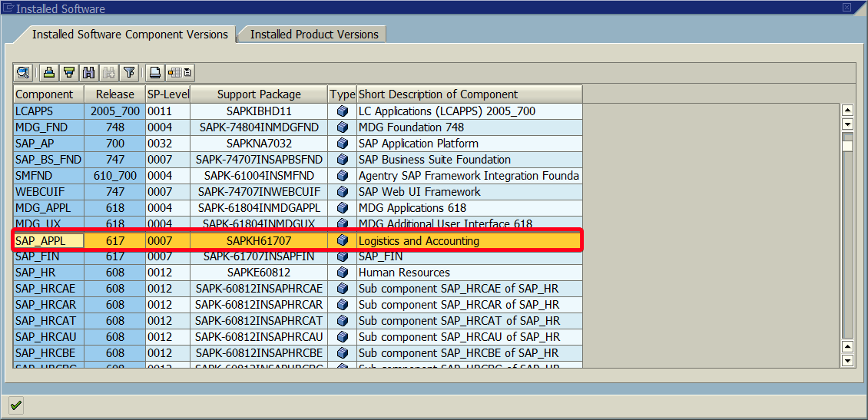Sort the list in ascending order
Image resolution: width=868 pixels, height=420 pixels.
tap(49, 72)
